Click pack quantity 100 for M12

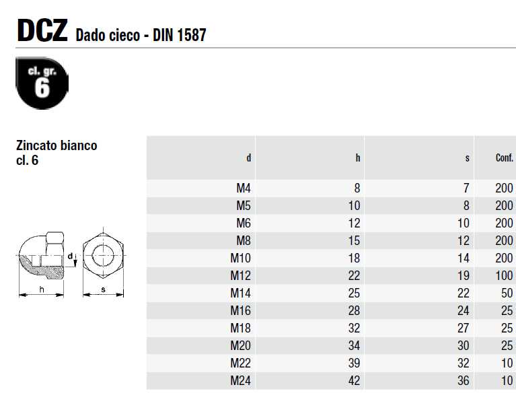click(504, 275)
